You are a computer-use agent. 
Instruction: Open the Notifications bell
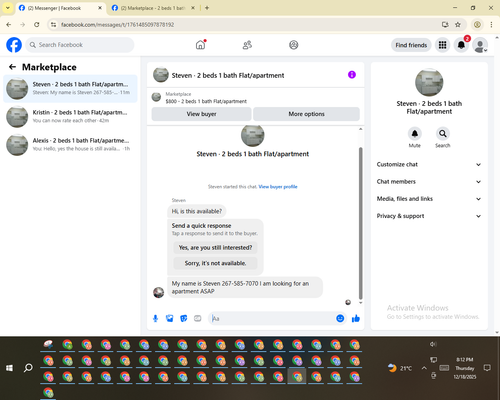pos(461,45)
